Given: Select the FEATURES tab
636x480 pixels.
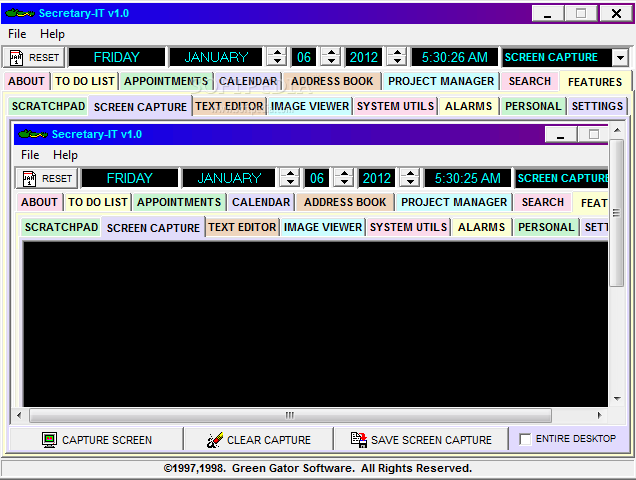Looking at the screenshot, I should (x=595, y=82).
